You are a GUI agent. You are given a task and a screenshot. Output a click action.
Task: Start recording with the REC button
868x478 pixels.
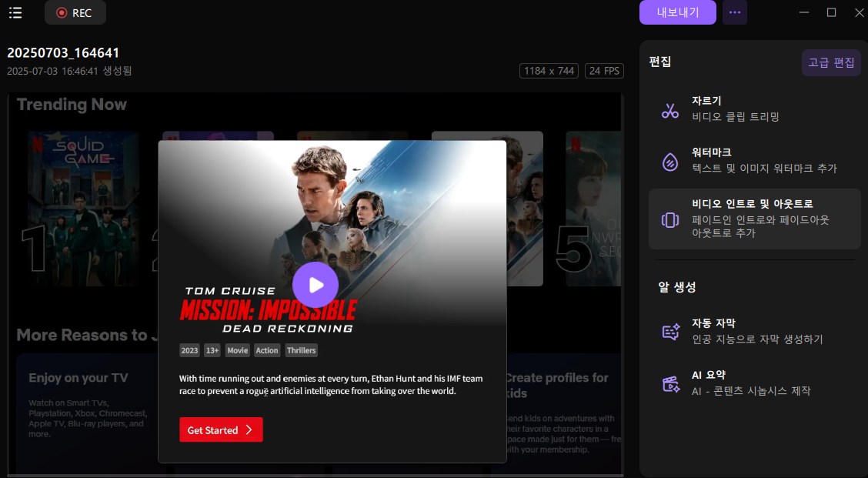(x=75, y=13)
